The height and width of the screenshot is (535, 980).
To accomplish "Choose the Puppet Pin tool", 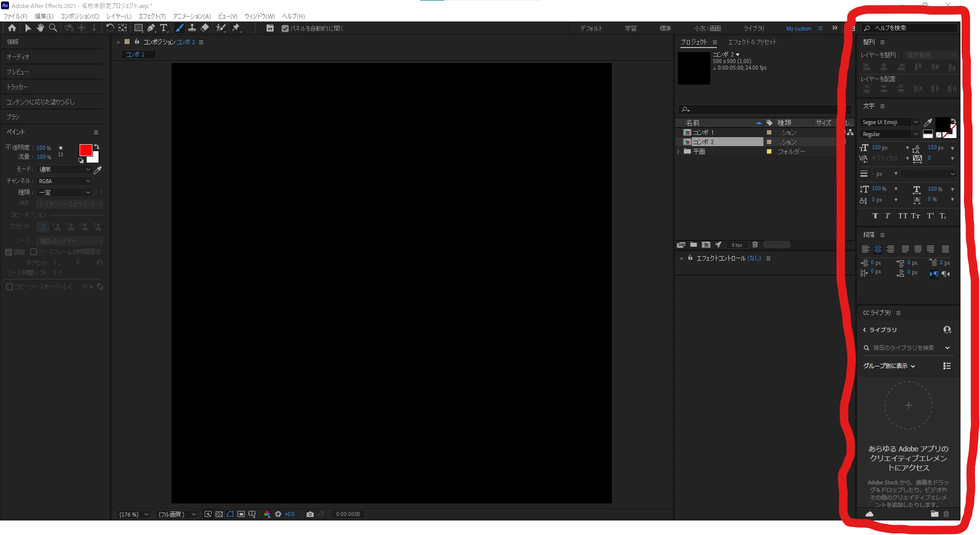I will (236, 28).
